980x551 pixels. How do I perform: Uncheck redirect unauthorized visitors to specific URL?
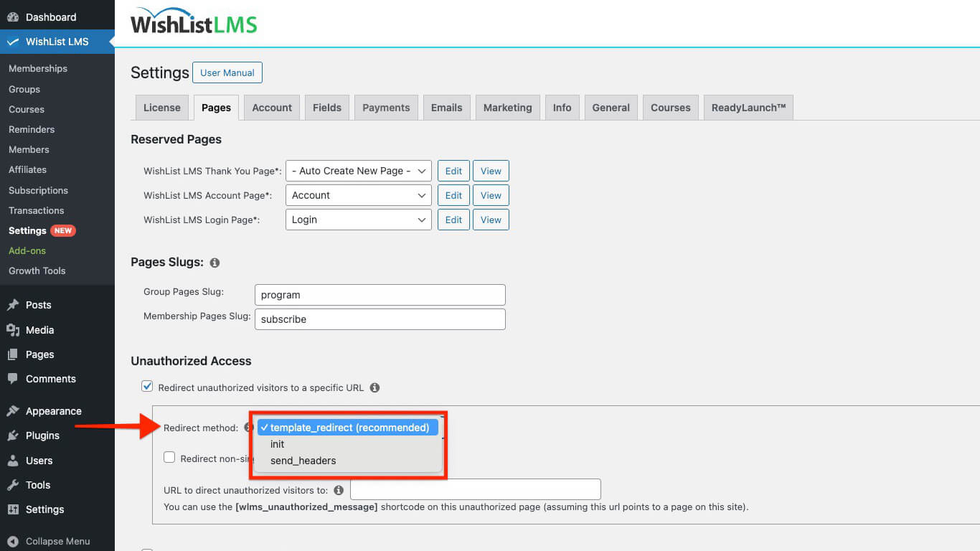coord(146,386)
